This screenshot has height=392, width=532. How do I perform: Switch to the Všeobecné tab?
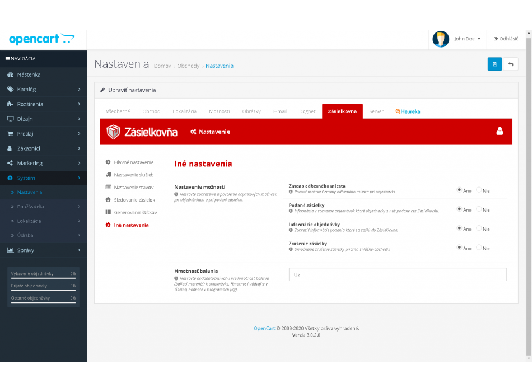[x=118, y=111]
